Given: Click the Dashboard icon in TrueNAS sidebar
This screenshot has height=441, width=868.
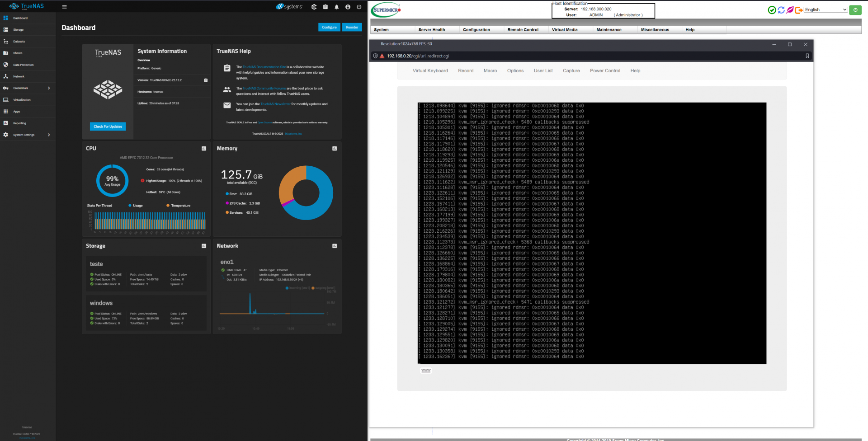Looking at the screenshot, I should (5, 18).
